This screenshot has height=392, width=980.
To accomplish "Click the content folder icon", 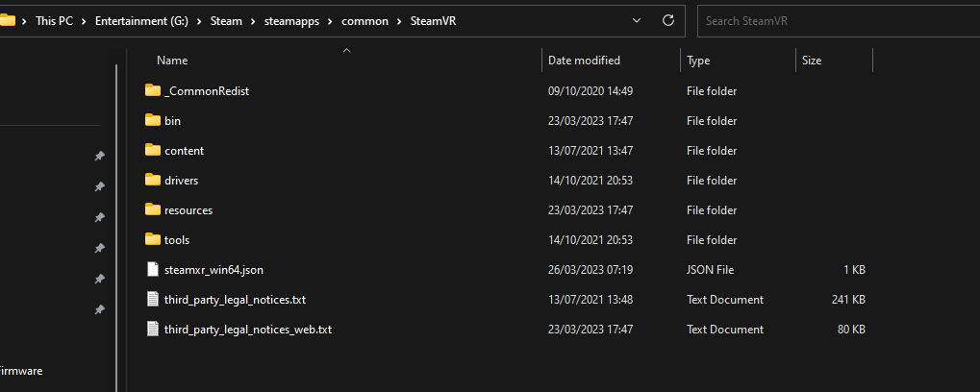I will click(153, 151).
